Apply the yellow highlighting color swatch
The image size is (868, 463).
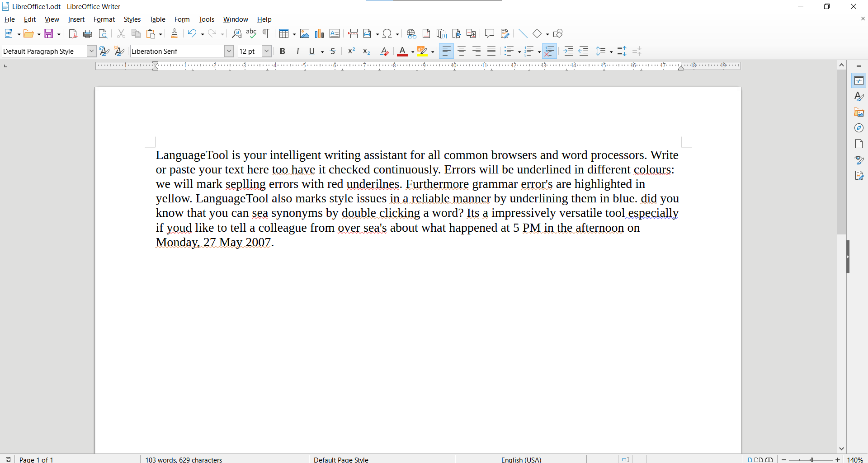click(422, 51)
